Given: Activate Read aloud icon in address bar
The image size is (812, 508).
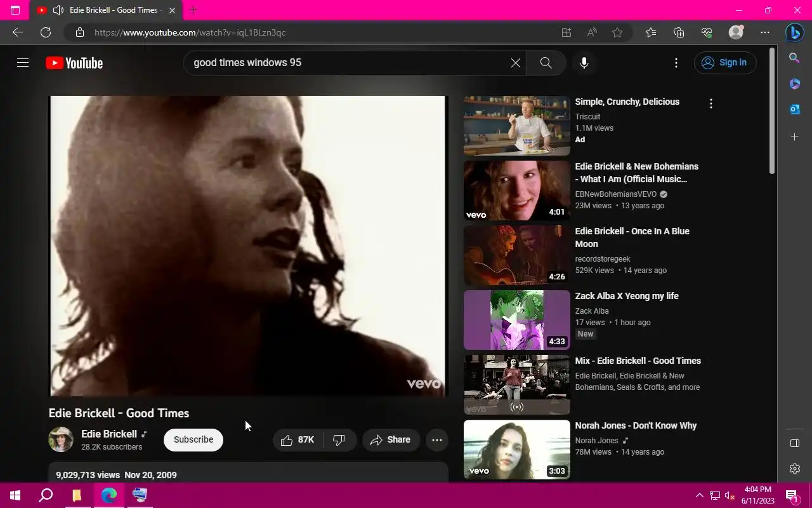Looking at the screenshot, I should pos(592,32).
